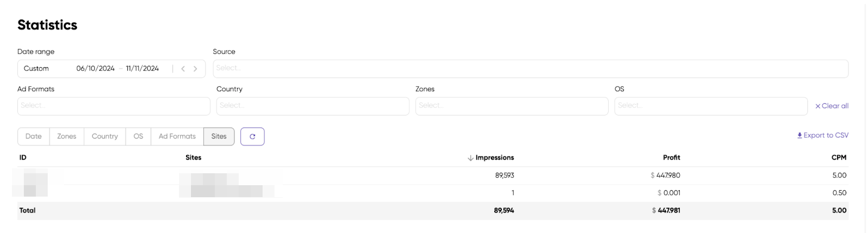The width and height of the screenshot is (868, 233).
Task: Click the Impressions sort arrow icon
Action: pyautogui.click(x=470, y=158)
